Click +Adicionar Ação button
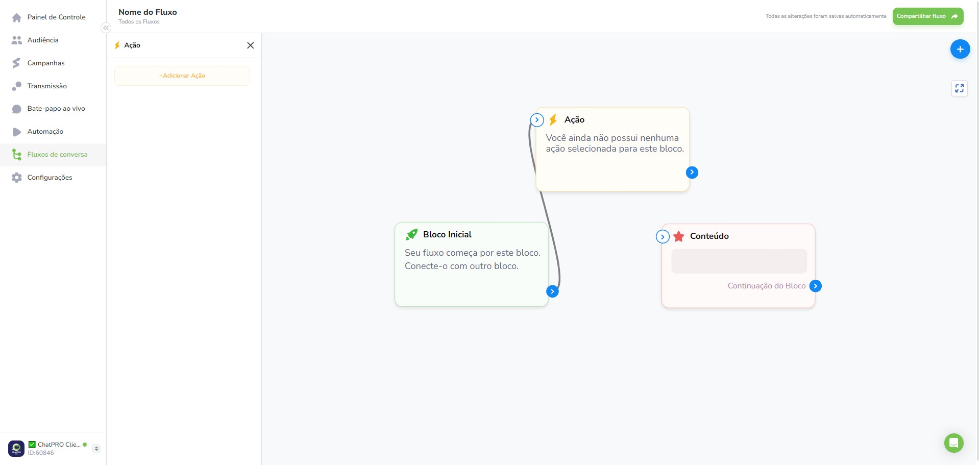The width and height of the screenshot is (980, 465). [x=182, y=76]
